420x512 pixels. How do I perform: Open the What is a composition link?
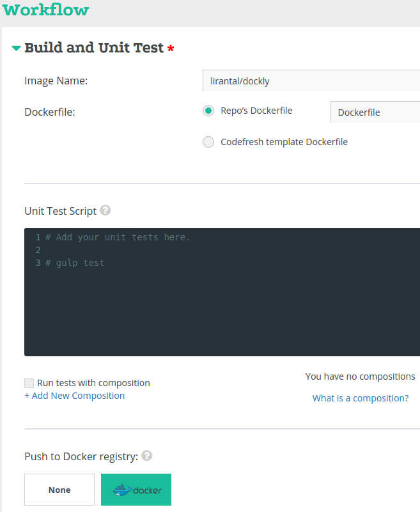point(360,398)
